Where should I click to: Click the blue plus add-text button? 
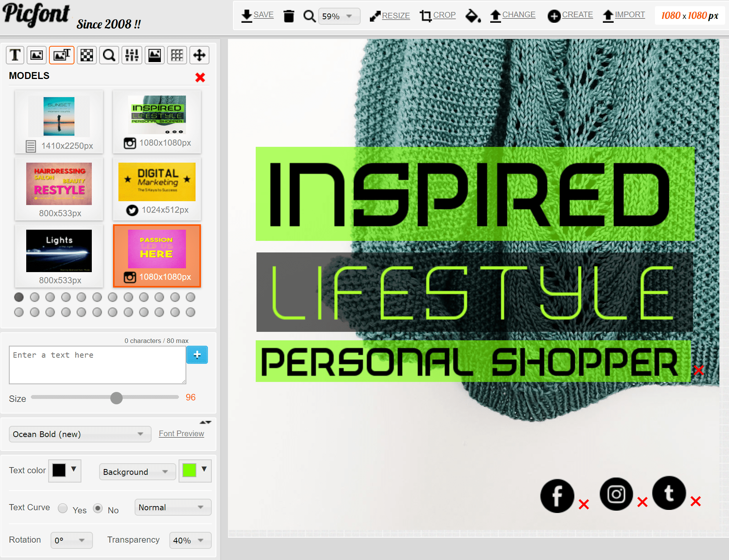pyautogui.click(x=197, y=355)
